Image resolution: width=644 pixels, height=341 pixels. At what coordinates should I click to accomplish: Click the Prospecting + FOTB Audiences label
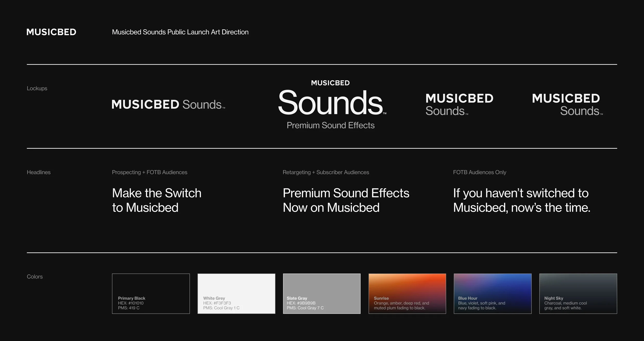pos(149,172)
